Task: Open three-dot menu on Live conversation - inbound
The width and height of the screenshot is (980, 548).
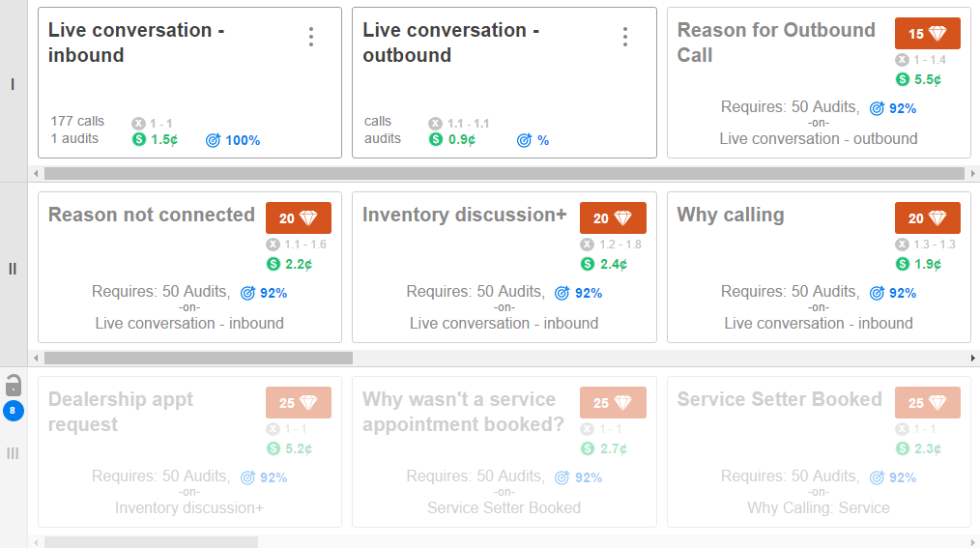Action: coord(310,37)
